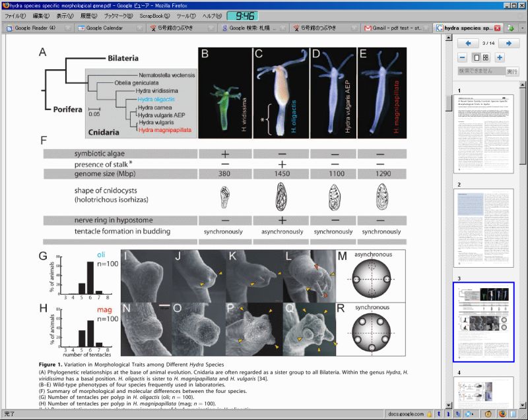Click the padlock security icon in status bar
This screenshot has width=528, height=420.
click(x=430, y=414)
